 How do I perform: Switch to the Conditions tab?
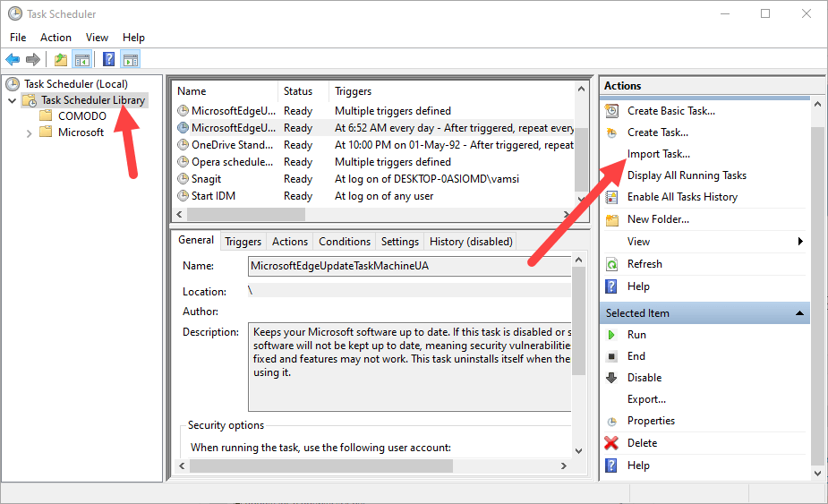[x=345, y=242]
